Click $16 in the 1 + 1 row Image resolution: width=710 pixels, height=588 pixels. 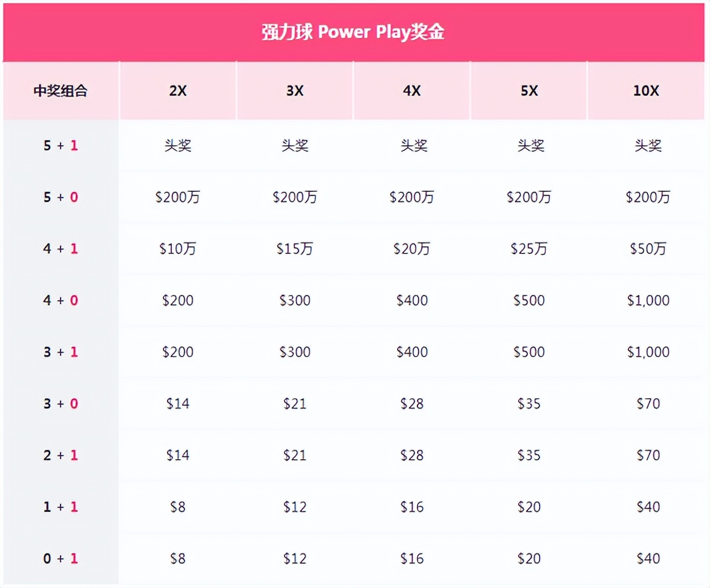click(x=412, y=507)
